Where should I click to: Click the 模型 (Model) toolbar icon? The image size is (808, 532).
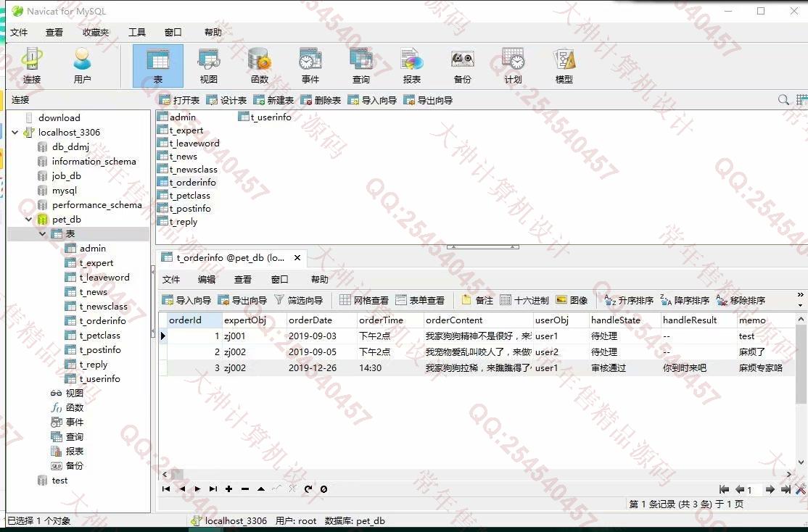tap(564, 66)
